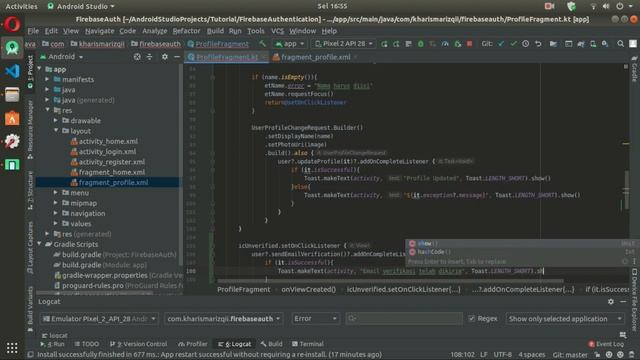Collapse the Gradle Scripts node
This screenshot has width=640, height=360.
(40, 244)
